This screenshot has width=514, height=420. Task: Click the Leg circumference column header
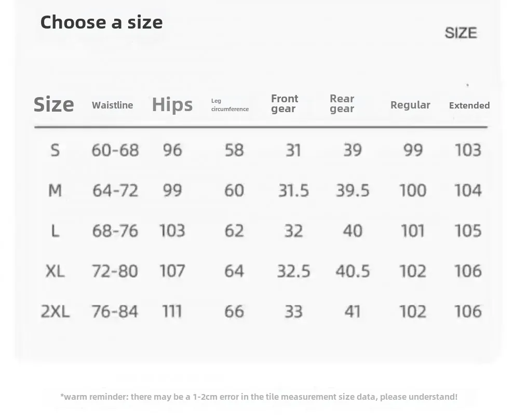tap(230, 105)
